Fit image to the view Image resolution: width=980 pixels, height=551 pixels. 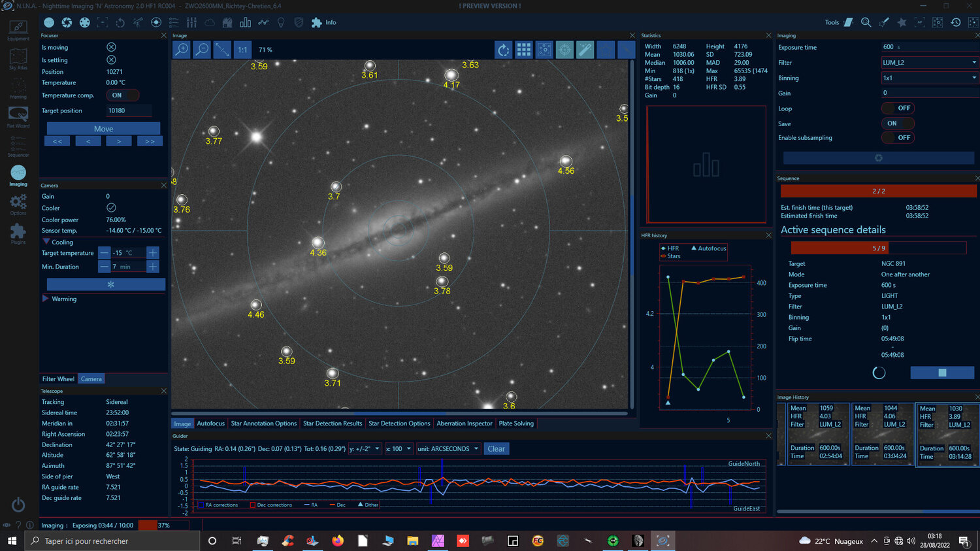222,50
